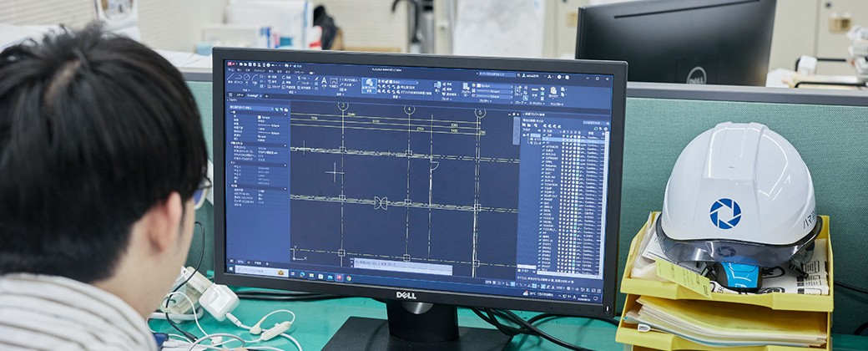The width and height of the screenshot is (868, 351).
Task: Click file tab hamburger menu button
Action: pos(230,94)
